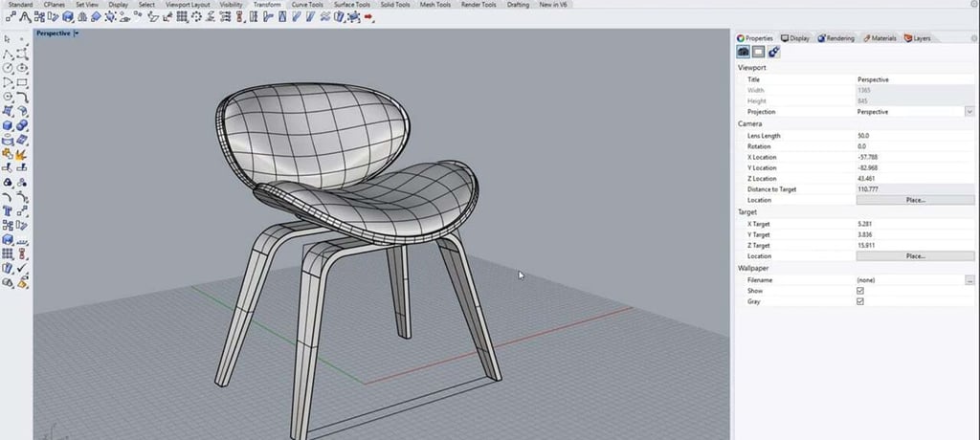Pick the selection pointer tool in sidebar
Viewport: 980px width, 440px height.
point(8,39)
